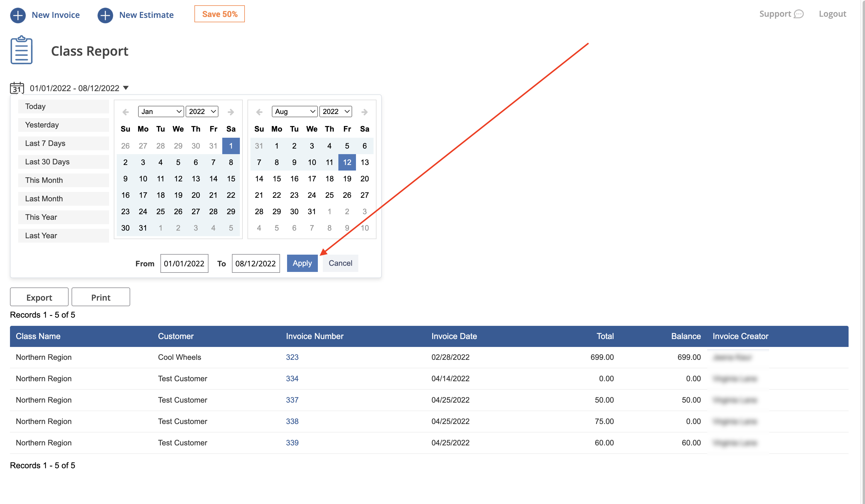Click the From date input field
The width and height of the screenshot is (865, 504).
pyautogui.click(x=184, y=263)
